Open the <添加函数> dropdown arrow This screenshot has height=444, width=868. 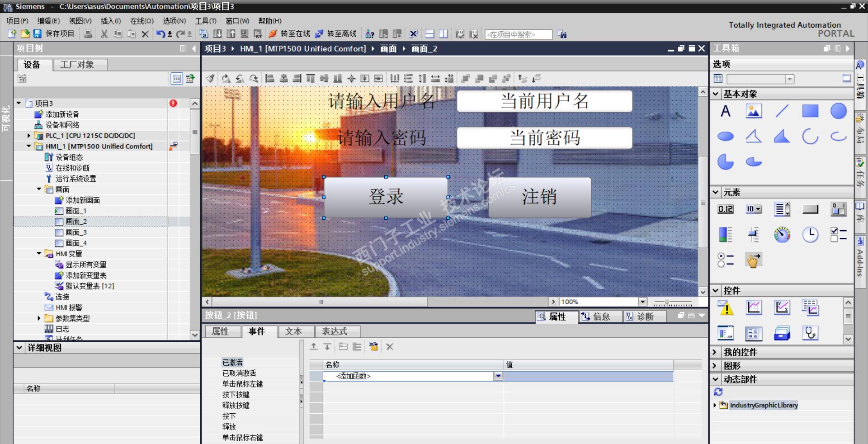pyautogui.click(x=498, y=376)
